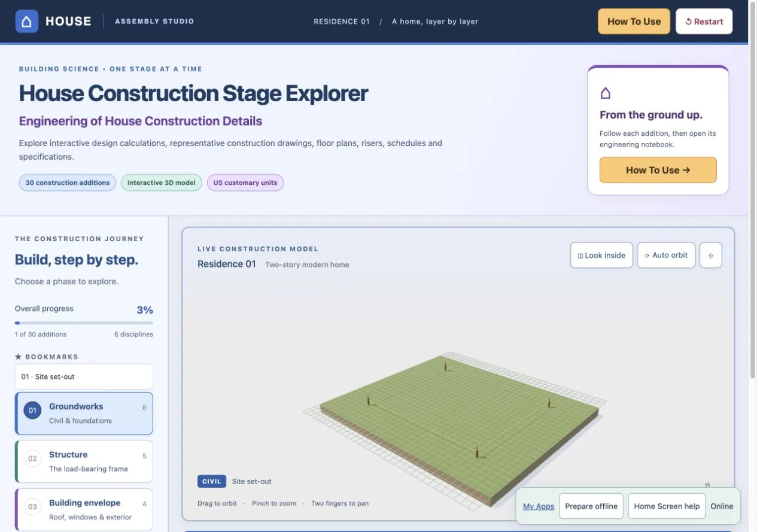Select the US customary units chip
757x532 pixels.
point(245,183)
